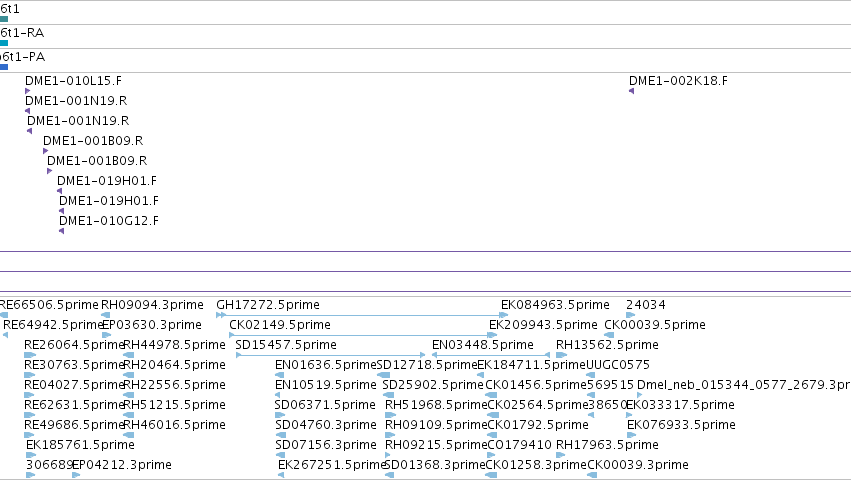Open the RE62631.5prime EST label

click(74, 405)
